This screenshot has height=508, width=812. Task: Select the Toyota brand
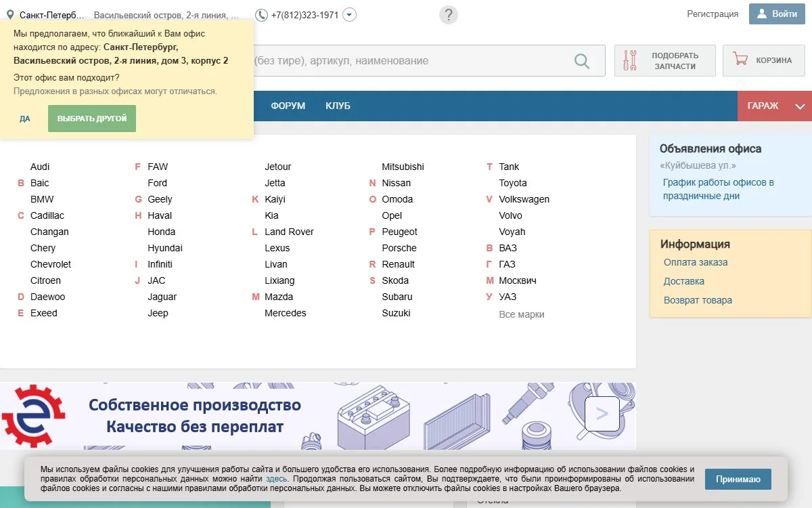pos(513,183)
